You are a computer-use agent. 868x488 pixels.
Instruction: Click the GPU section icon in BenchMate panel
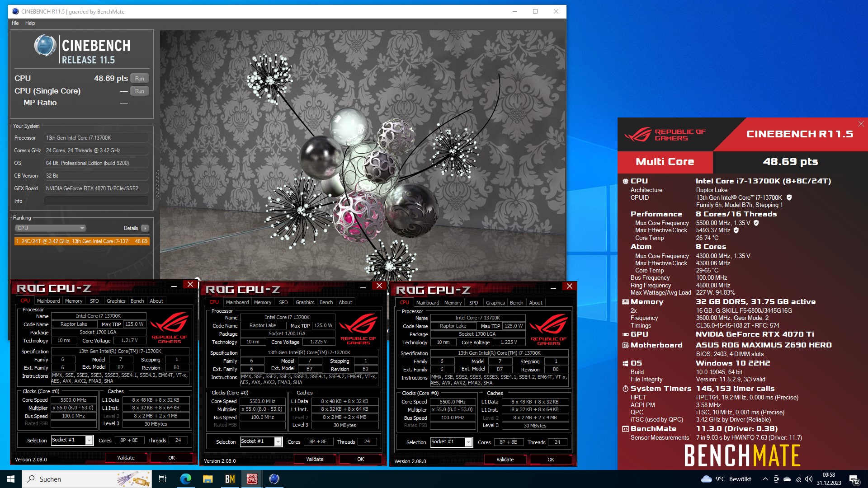point(626,334)
